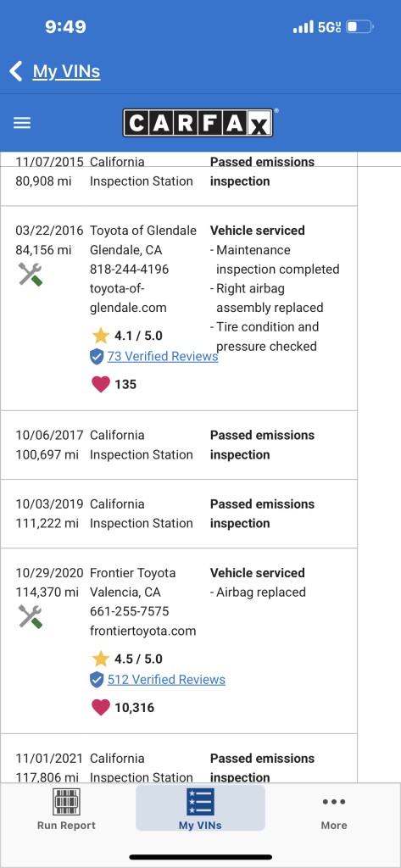Tap Frontier Toyota phone number 661-255-7575
Viewport: 401px width, 868px height.
[x=130, y=612]
